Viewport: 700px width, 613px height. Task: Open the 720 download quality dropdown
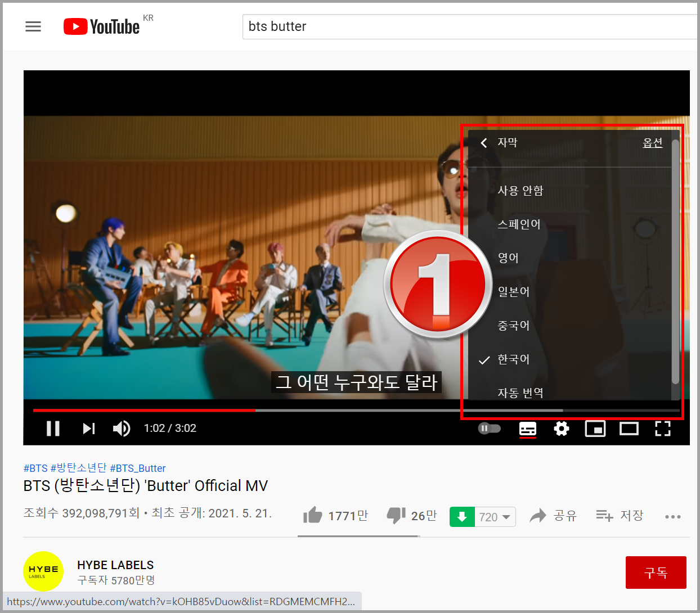[495, 517]
